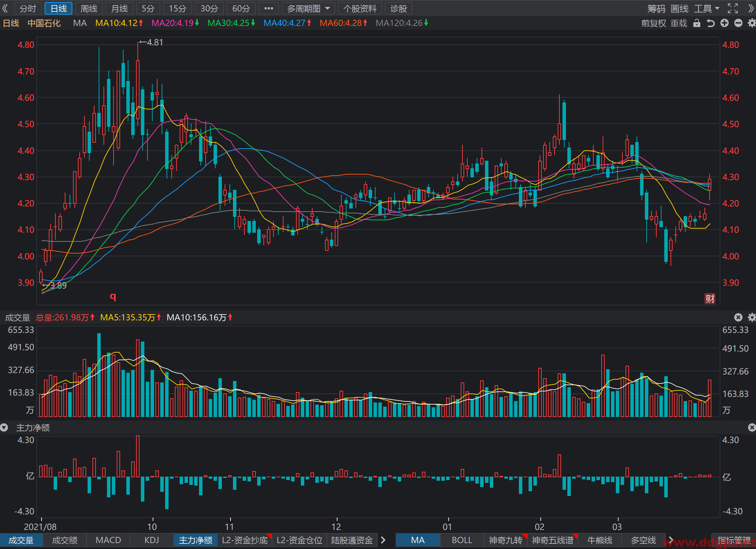The height and width of the screenshot is (549, 756).
Task: Show more main-indicator tabs arrow
Action: tap(670, 540)
